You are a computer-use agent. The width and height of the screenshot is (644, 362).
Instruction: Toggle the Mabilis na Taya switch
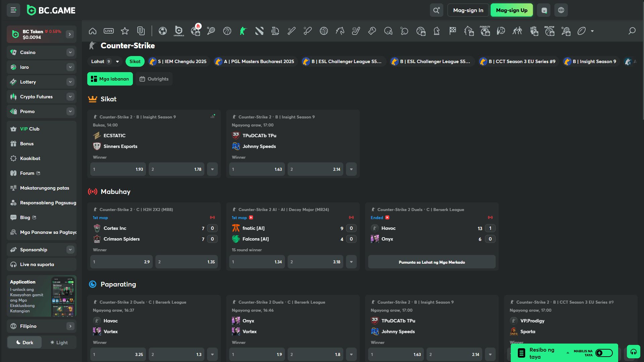click(604, 353)
